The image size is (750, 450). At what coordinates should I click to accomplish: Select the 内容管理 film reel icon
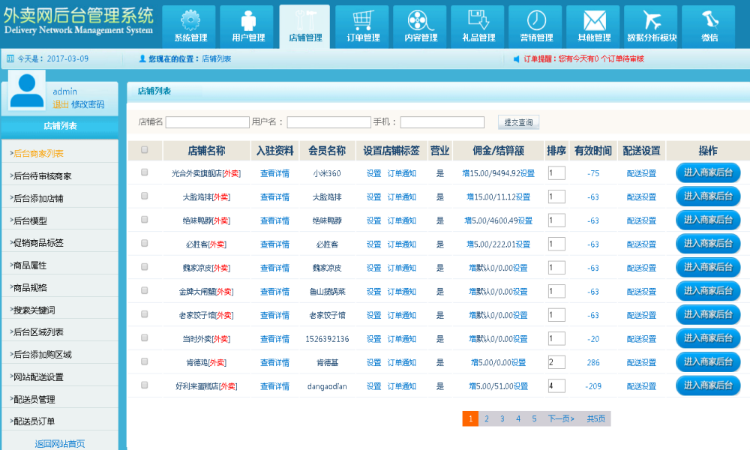(x=420, y=22)
